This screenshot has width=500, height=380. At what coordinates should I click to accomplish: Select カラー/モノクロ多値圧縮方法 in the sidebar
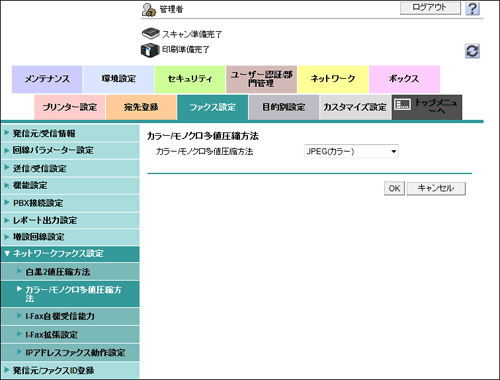[70, 294]
